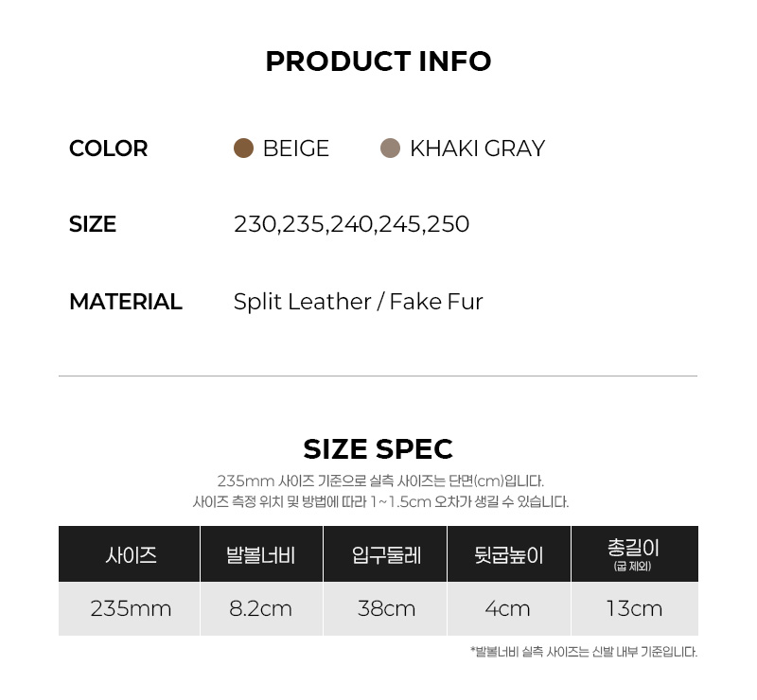Viewport: 757px width, 700px height.
Task: Click the 총길이 column header
Action: tap(634, 553)
